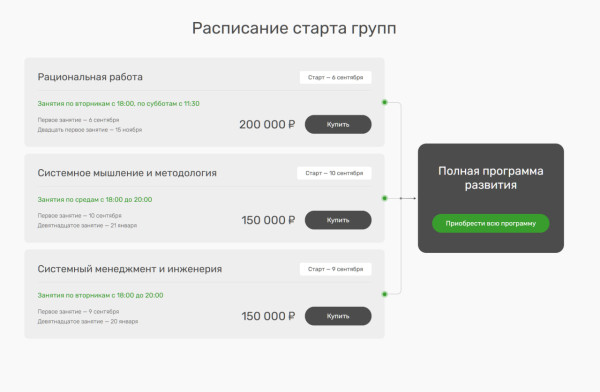Click green dot beside Системный менеджмент card
Viewport: 600px width, 392px height.
click(x=385, y=294)
